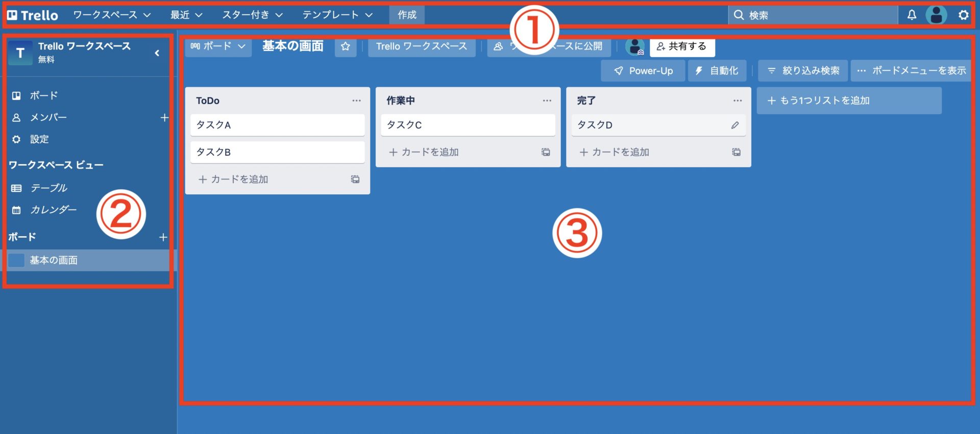Screen dimensions: 980x434
Task: Click the 基本の画面 board color swatch
Action: pyautogui.click(x=16, y=260)
